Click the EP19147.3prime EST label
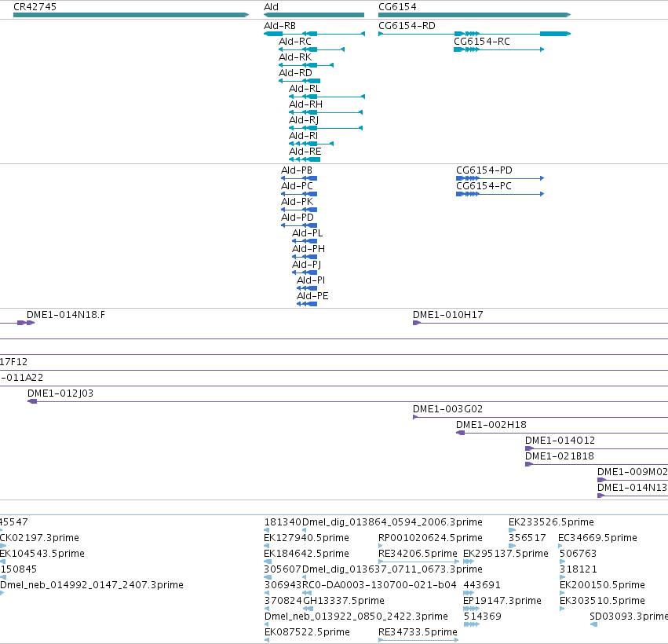 point(502,601)
